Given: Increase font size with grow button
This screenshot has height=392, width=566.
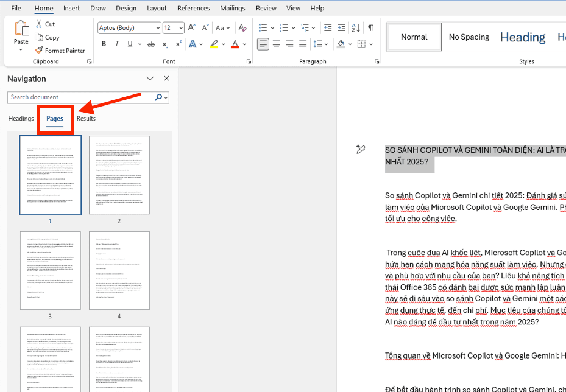Looking at the screenshot, I should point(192,28).
